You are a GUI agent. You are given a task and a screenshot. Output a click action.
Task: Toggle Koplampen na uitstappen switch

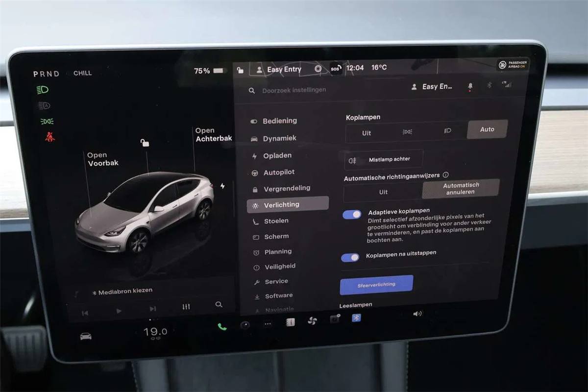click(350, 257)
